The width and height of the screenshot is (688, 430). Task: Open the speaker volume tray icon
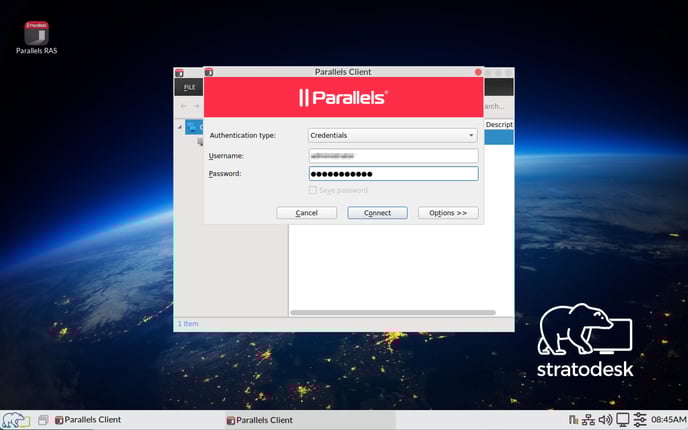click(606, 420)
